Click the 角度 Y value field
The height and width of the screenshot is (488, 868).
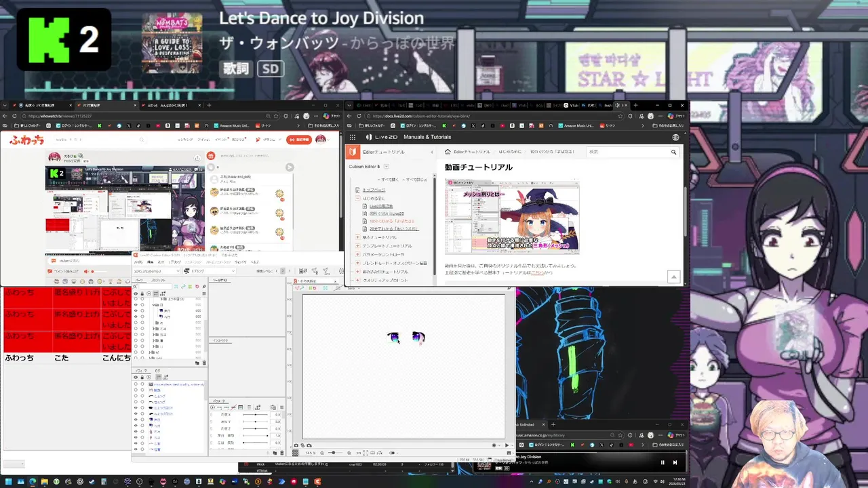(x=275, y=422)
